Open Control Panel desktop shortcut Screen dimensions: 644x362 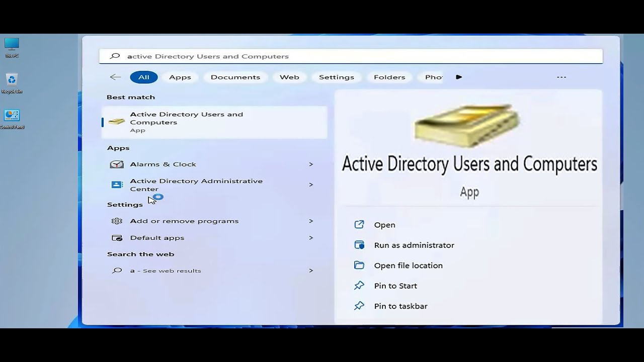coord(12,116)
